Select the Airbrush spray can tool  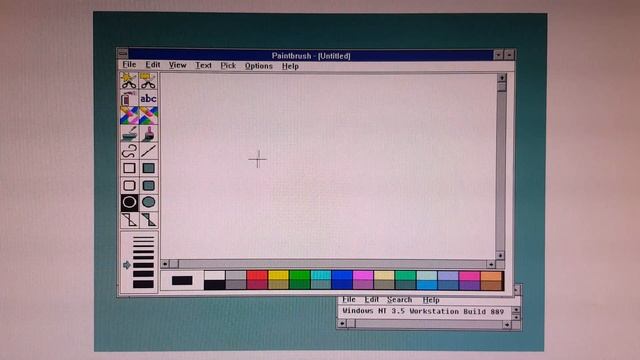[x=129, y=98]
